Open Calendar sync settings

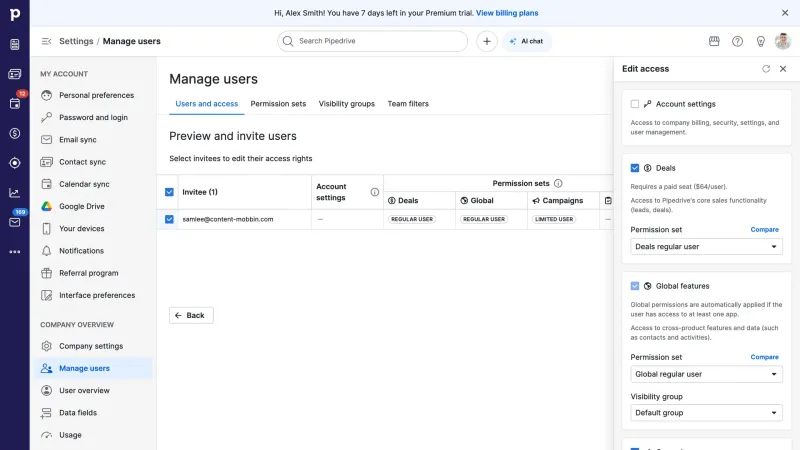(93, 184)
